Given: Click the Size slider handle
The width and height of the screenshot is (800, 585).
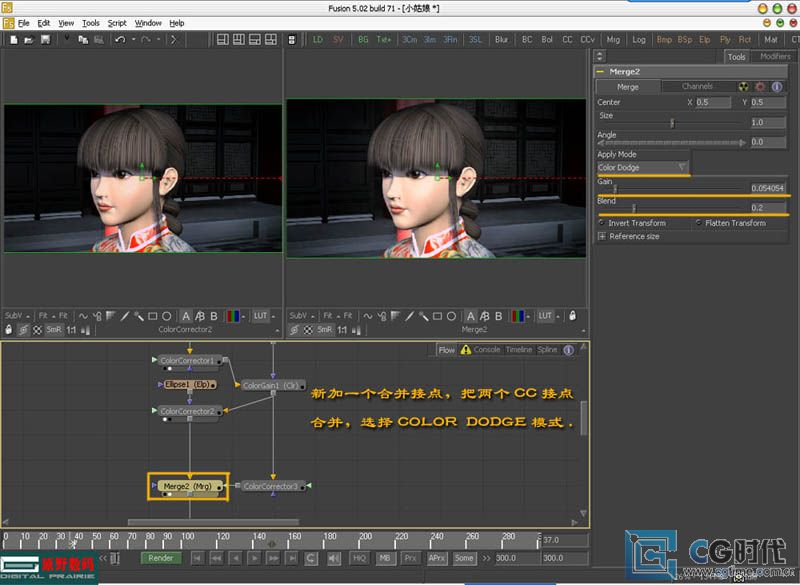Looking at the screenshot, I should pyautogui.click(x=672, y=123).
